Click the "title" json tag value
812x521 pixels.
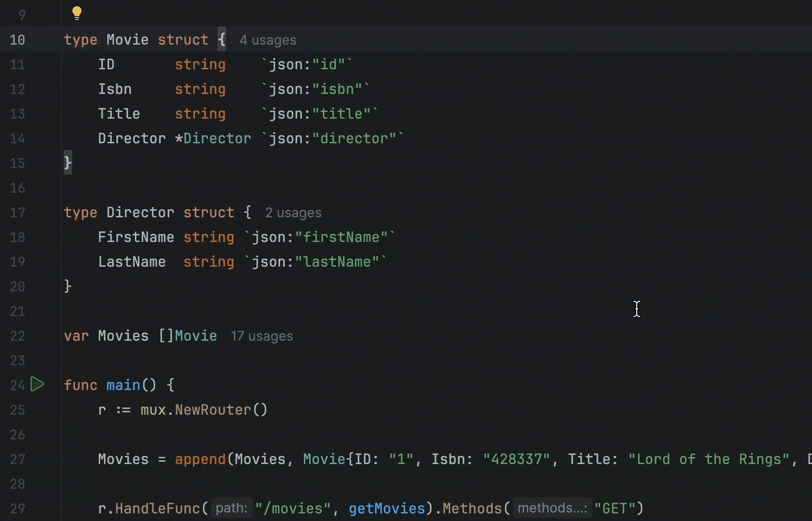coord(341,114)
